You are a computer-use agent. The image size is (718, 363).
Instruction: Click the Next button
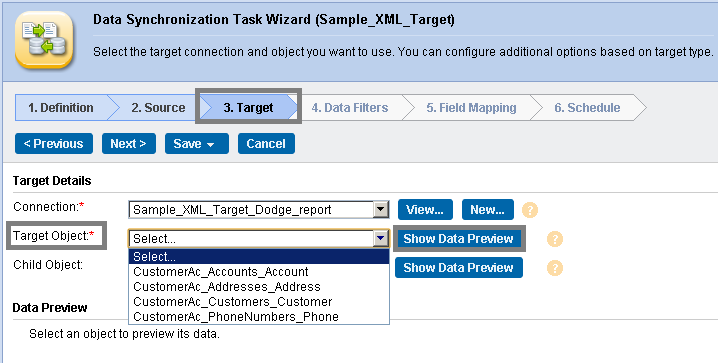click(x=129, y=144)
